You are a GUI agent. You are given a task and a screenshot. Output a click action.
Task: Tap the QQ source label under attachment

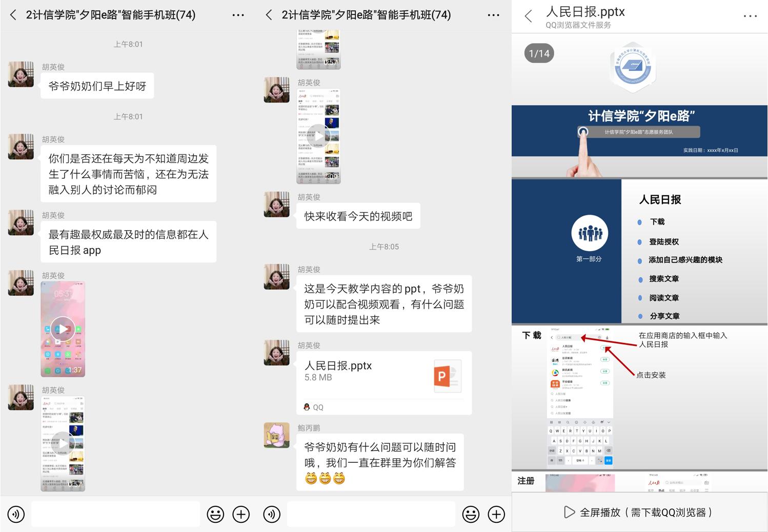pos(314,407)
